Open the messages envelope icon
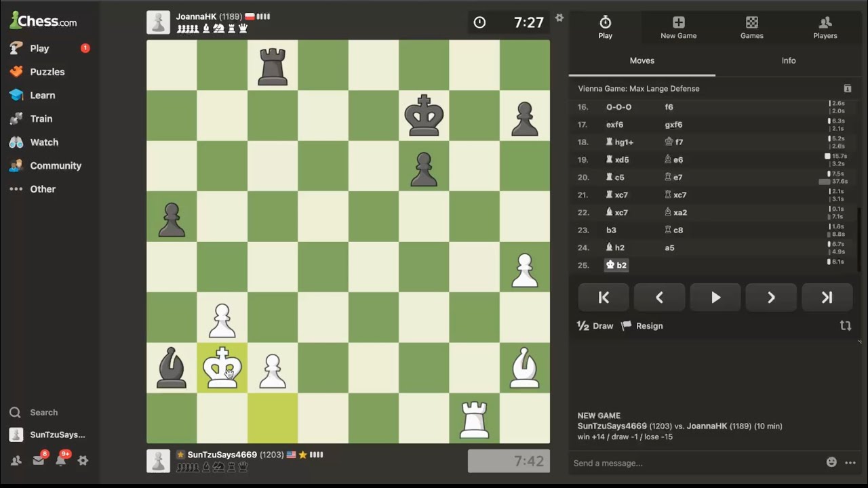This screenshot has width=868, height=488. click(38, 460)
